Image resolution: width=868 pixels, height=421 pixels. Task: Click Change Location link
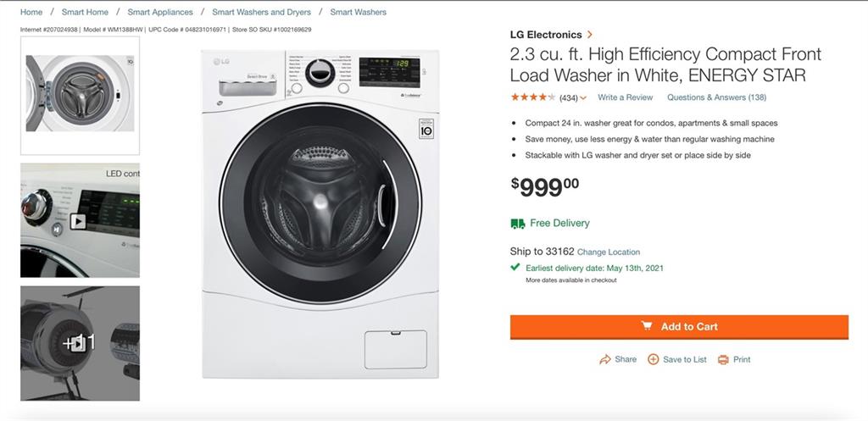click(609, 252)
